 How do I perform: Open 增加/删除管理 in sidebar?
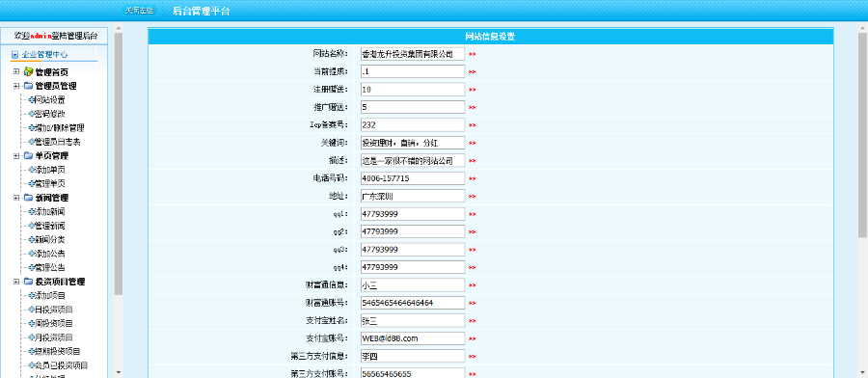[x=59, y=128]
